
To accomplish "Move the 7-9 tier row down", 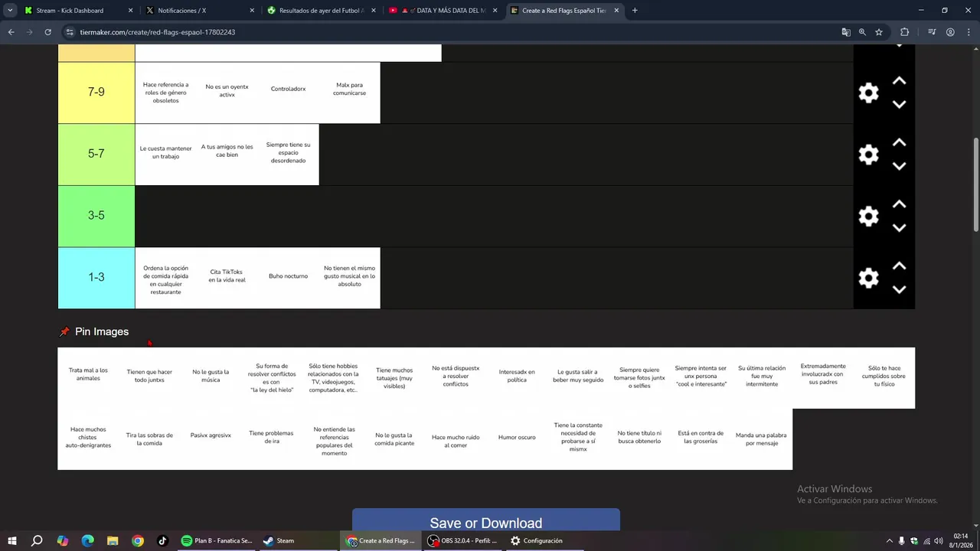I will (900, 104).
